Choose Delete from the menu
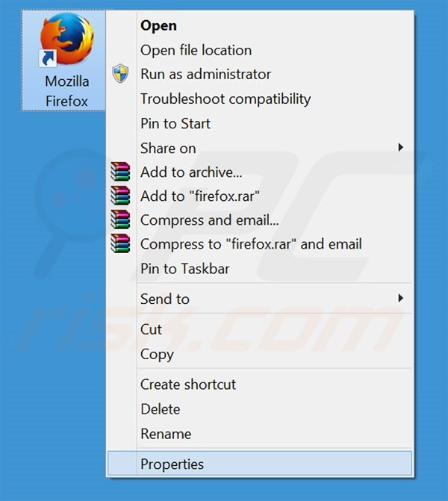The height and width of the screenshot is (501, 448). 160,409
